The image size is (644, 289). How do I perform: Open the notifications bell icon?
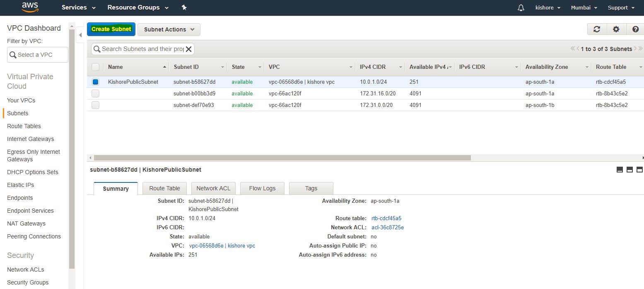point(521,8)
